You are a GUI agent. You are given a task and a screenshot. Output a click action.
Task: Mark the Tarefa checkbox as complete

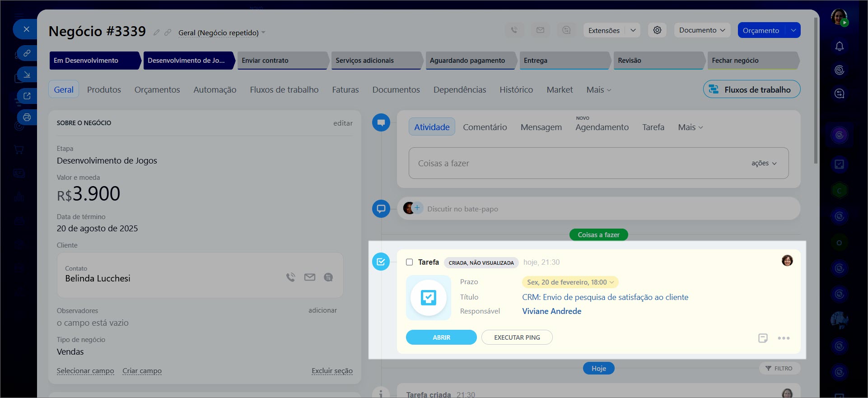[409, 262]
